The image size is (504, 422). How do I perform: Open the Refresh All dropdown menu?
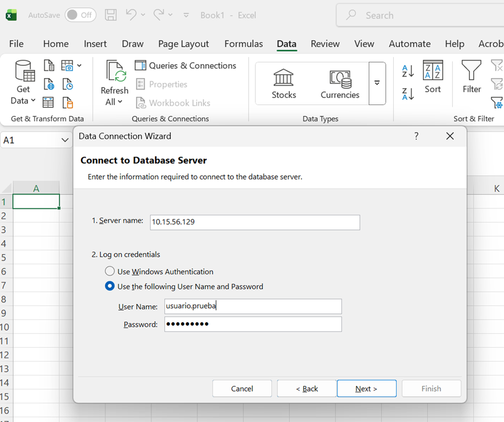[114, 102]
